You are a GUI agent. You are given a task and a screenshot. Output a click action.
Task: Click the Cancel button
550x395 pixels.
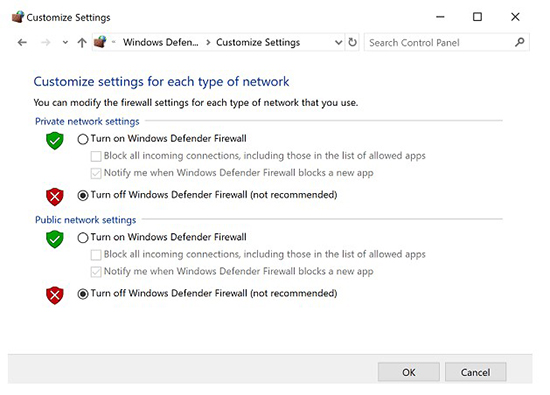[x=475, y=372]
